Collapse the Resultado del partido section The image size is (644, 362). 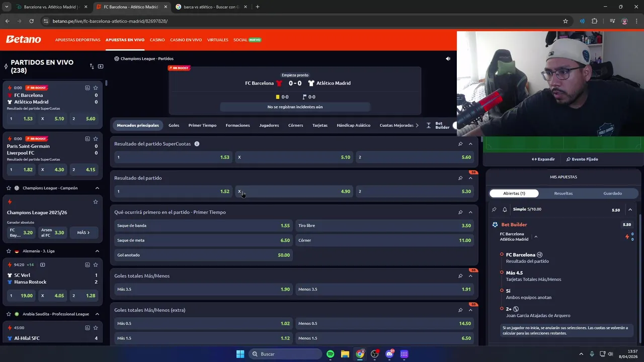pos(470,178)
